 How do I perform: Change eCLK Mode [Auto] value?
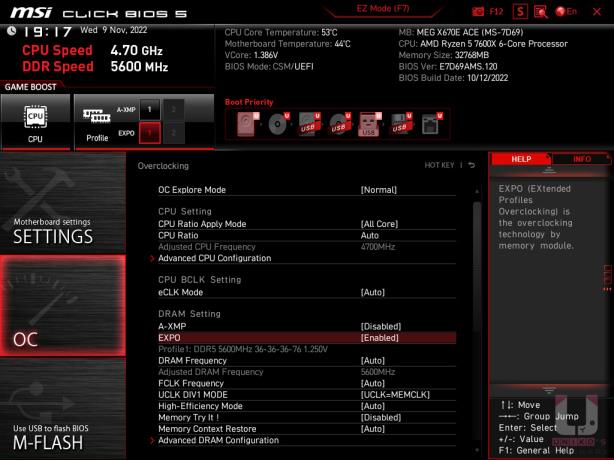pyautogui.click(x=372, y=292)
